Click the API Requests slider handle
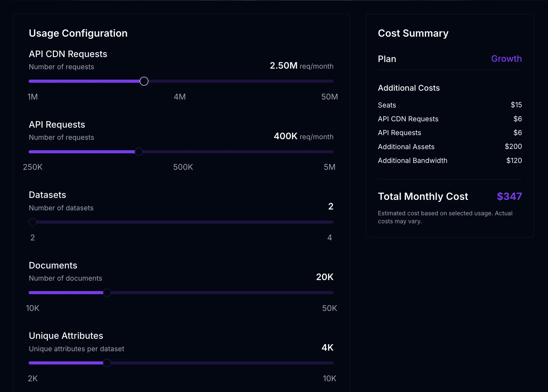This screenshot has height=392, width=548. click(x=139, y=152)
